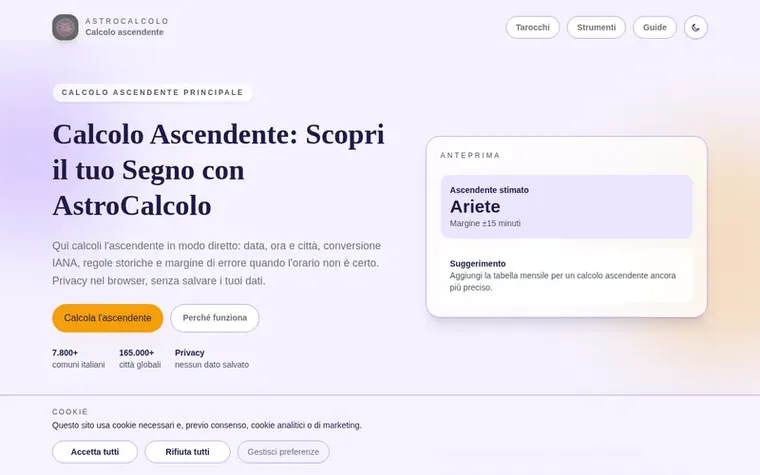The image size is (760, 475).
Task: Click the Margine ±15 minuti text
Action: tap(485, 223)
